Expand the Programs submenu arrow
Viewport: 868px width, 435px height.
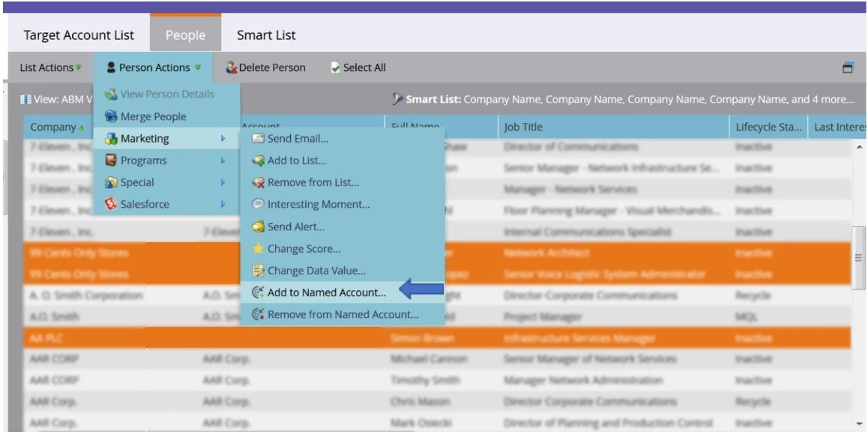click(223, 160)
